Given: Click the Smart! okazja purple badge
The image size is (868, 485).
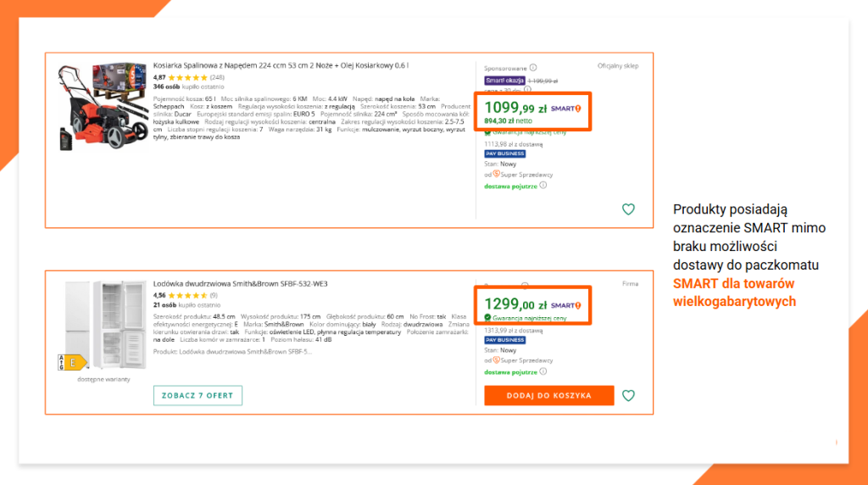Looking at the screenshot, I should (x=504, y=81).
